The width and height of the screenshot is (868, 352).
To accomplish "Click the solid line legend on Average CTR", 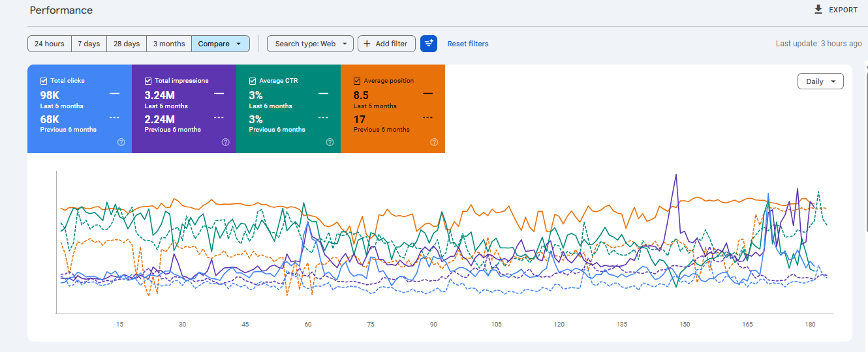I will [x=323, y=94].
